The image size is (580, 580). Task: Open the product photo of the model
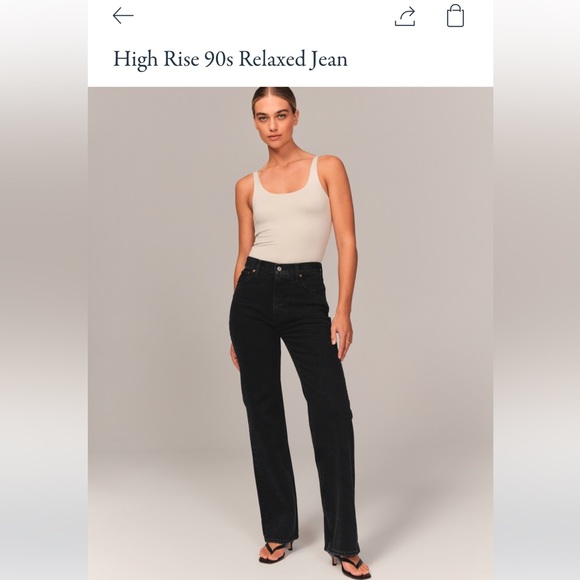click(290, 333)
